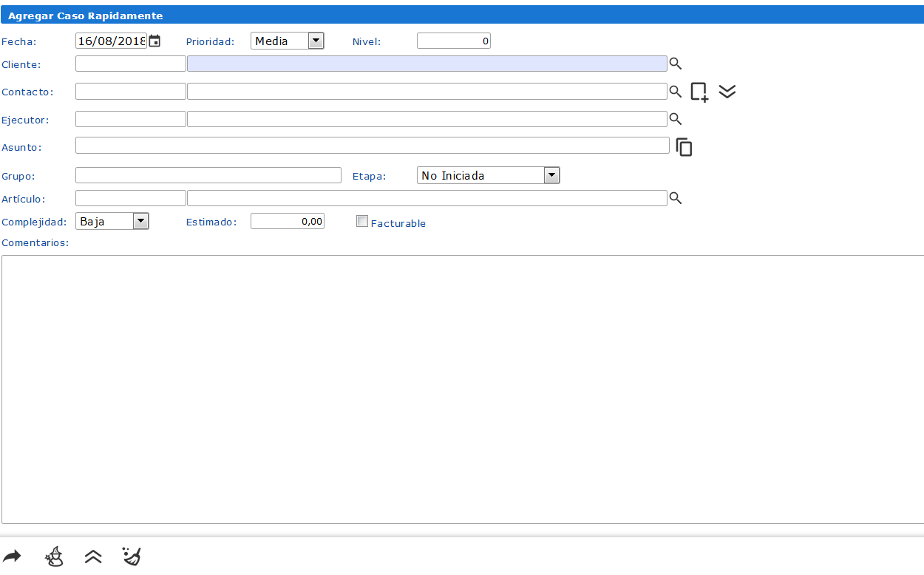Click the add new contact icon

[699, 92]
